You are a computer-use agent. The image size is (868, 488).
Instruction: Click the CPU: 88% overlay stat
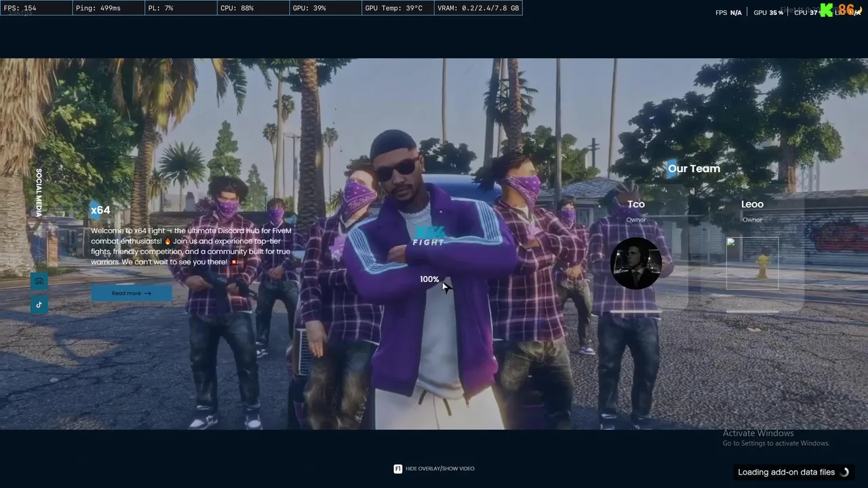coord(252,8)
